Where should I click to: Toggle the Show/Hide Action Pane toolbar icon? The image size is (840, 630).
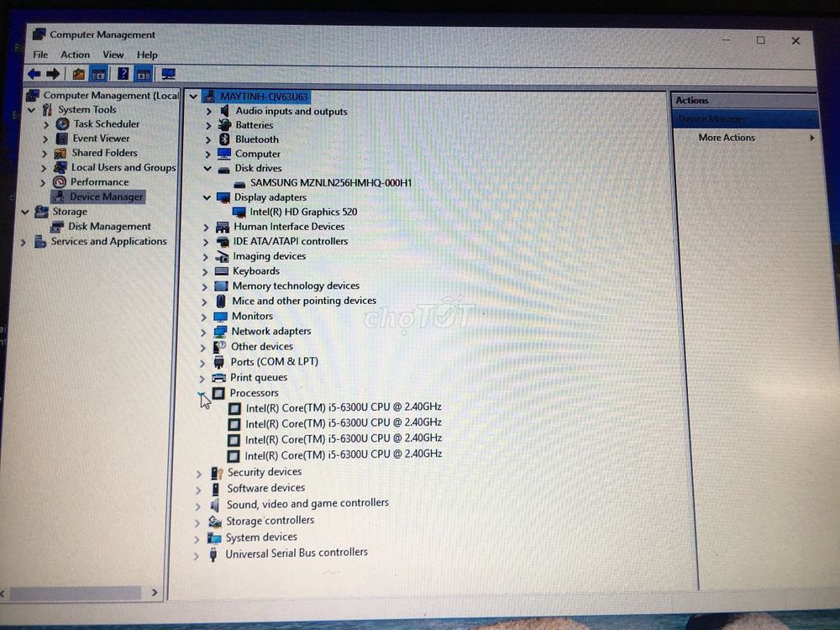(x=144, y=74)
